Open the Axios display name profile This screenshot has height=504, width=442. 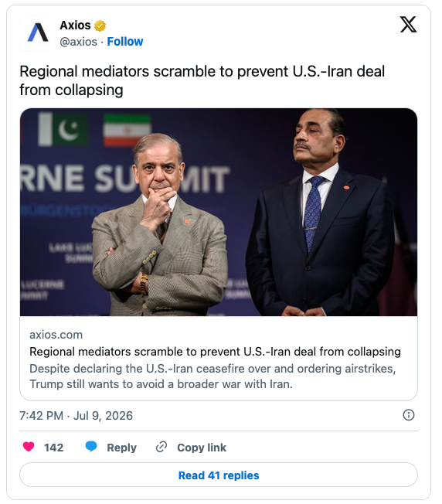point(75,25)
